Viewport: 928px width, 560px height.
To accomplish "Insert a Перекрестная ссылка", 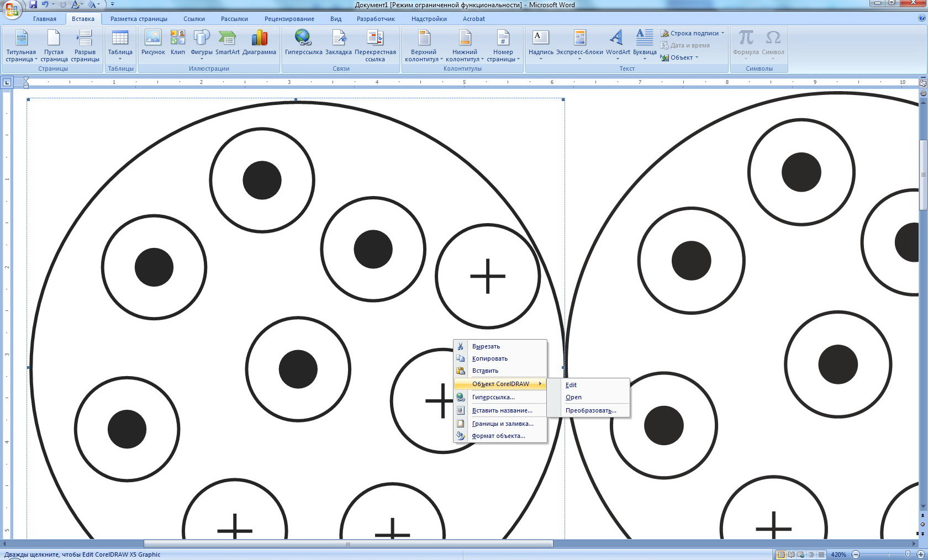I will coord(375,45).
